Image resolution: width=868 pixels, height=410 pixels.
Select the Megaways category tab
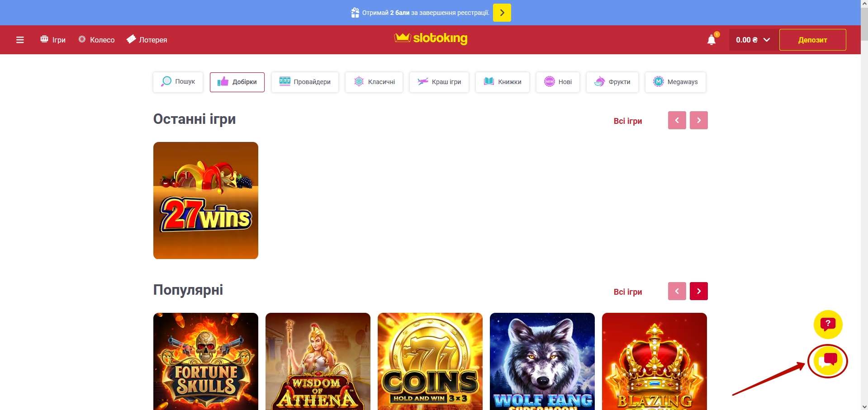675,82
